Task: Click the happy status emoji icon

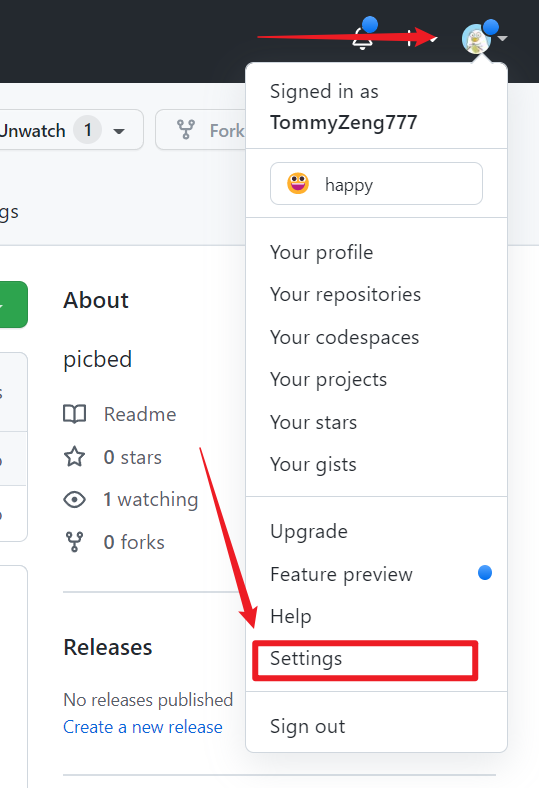Action: tap(298, 183)
